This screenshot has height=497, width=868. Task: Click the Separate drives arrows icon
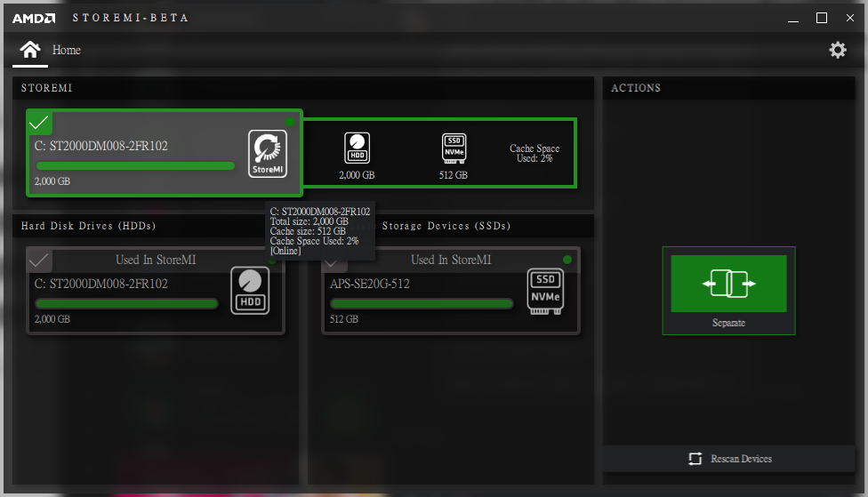point(728,284)
